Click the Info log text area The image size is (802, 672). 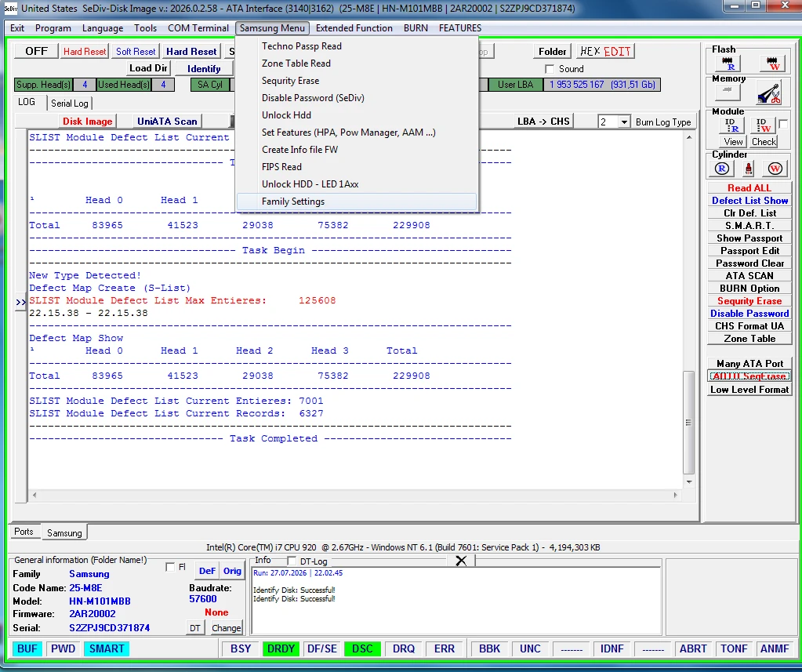pos(455,600)
